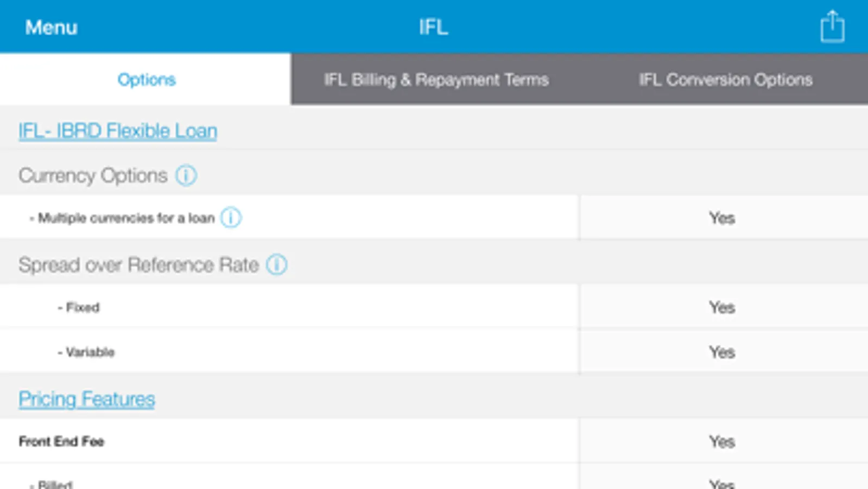The height and width of the screenshot is (489, 868).
Task: Open the Menu button
Action: click(x=51, y=27)
